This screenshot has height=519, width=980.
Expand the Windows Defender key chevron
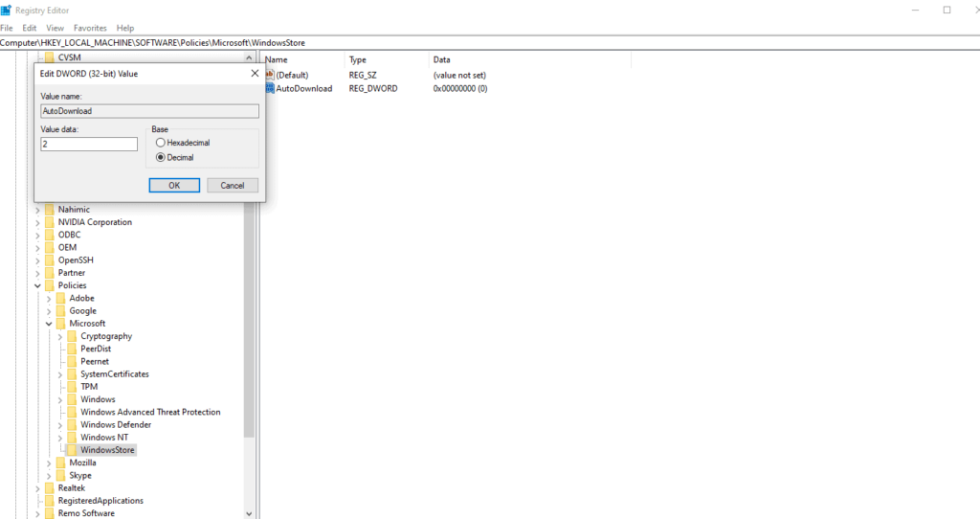(60, 425)
